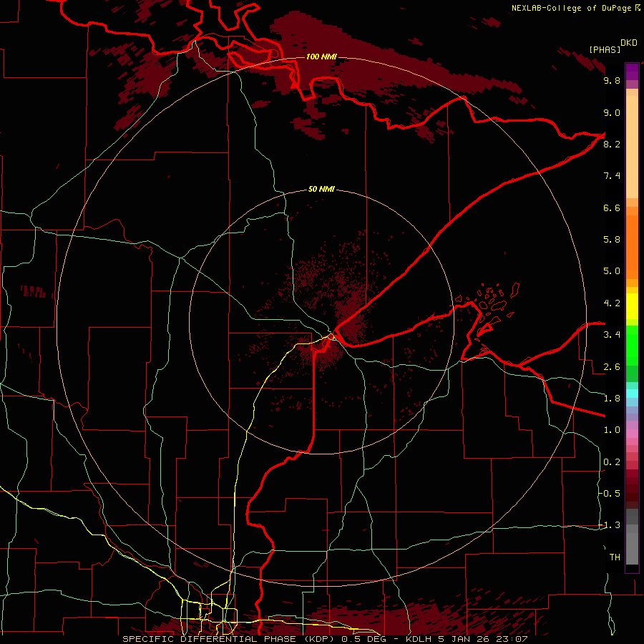Screen dimensions: 644x644
Task: Click the purple top segment of the color bar
Action: tap(632, 72)
